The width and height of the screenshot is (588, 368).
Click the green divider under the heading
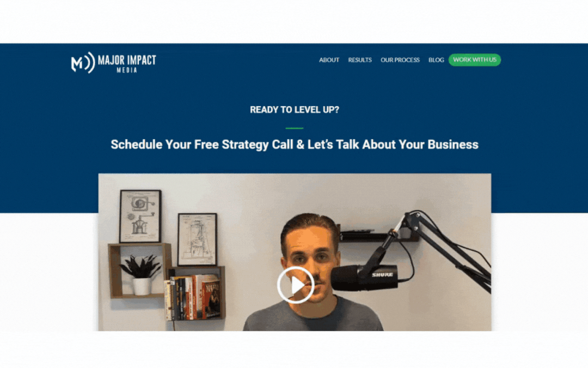[295, 128]
